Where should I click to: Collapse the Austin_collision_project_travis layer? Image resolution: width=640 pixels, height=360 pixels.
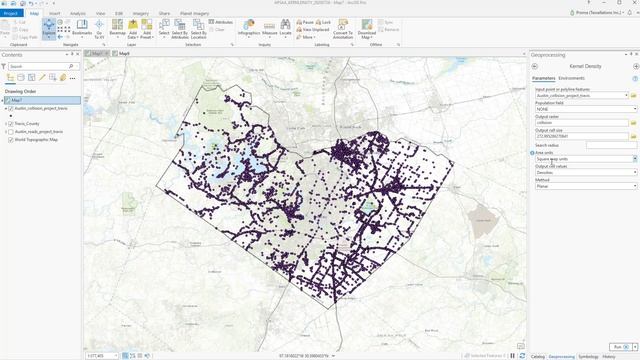(6, 109)
